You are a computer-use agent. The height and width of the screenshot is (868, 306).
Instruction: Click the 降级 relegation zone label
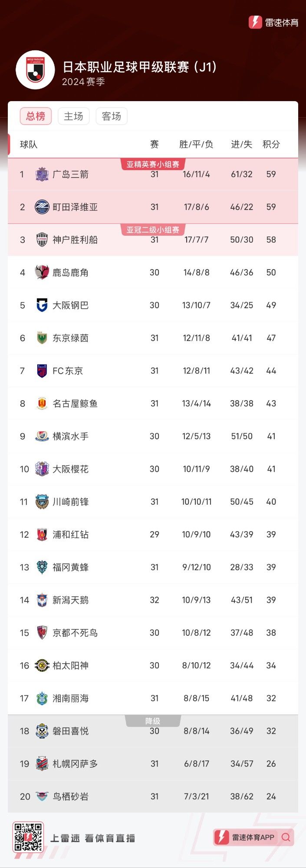(x=153, y=720)
